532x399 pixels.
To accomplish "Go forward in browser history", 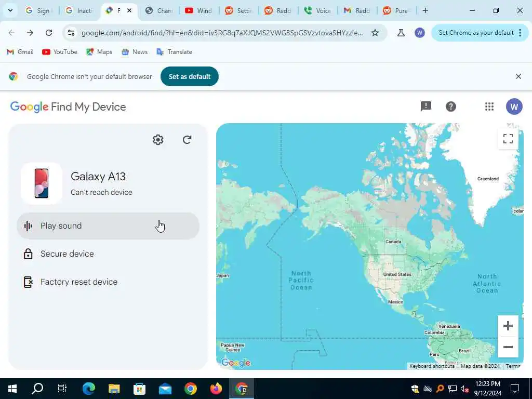I will (30, 33).
